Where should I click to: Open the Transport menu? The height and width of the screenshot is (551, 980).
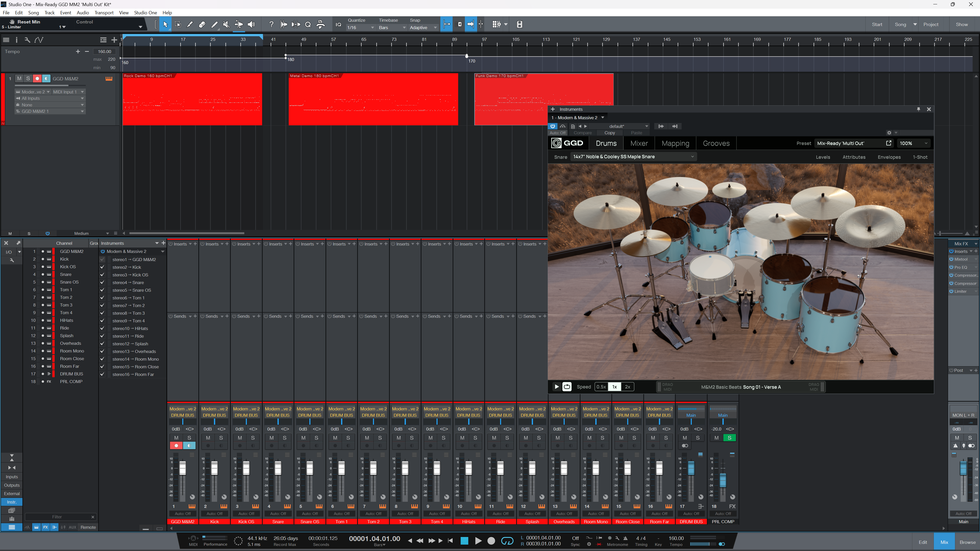click(x=104, y=13)
